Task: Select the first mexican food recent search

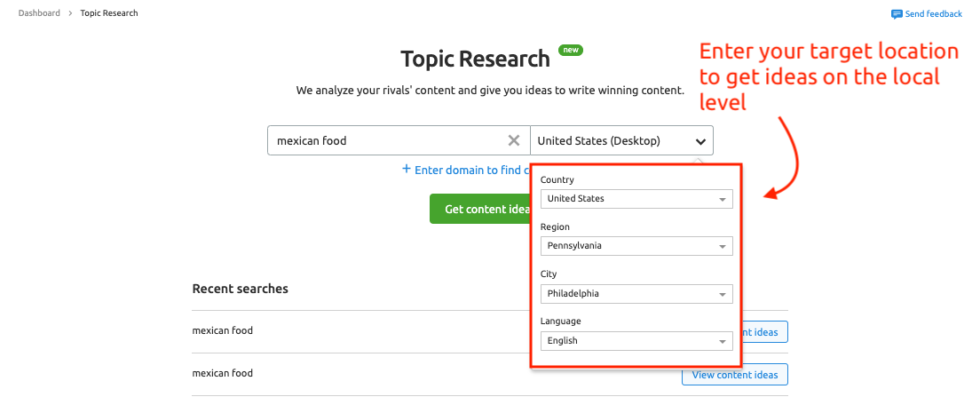Action: (223, 330)
